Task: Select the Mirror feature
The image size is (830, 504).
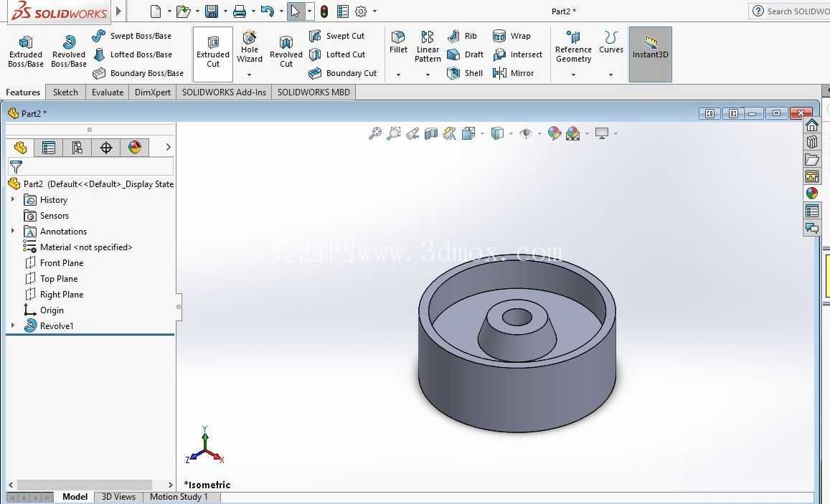Action: (513, 73)
